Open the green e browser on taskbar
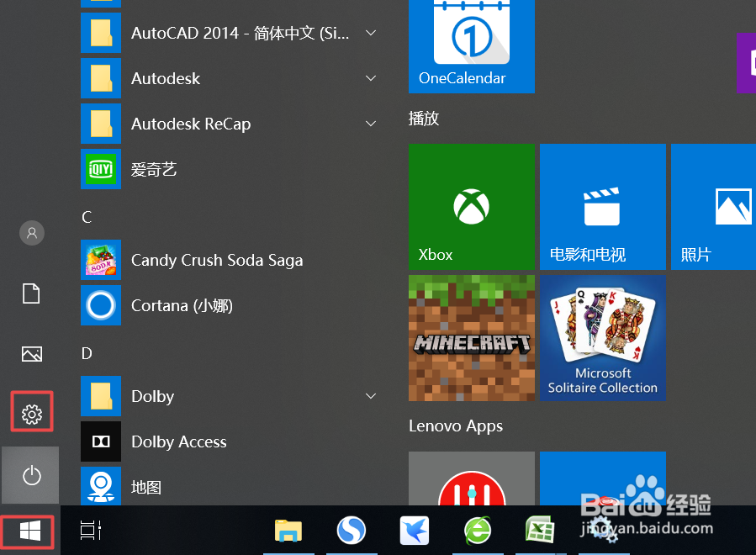756x555 pixels. 478,531
